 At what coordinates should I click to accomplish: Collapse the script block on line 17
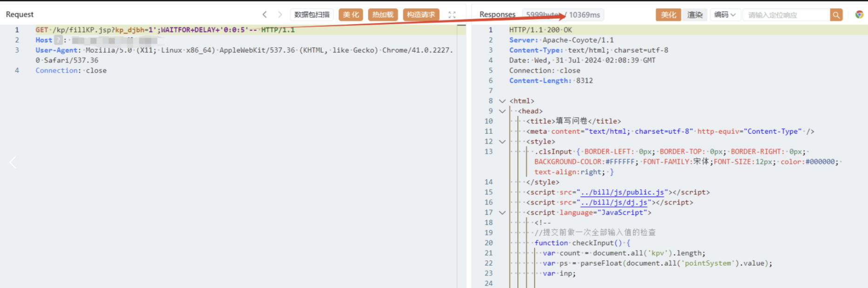coord(502,213)
